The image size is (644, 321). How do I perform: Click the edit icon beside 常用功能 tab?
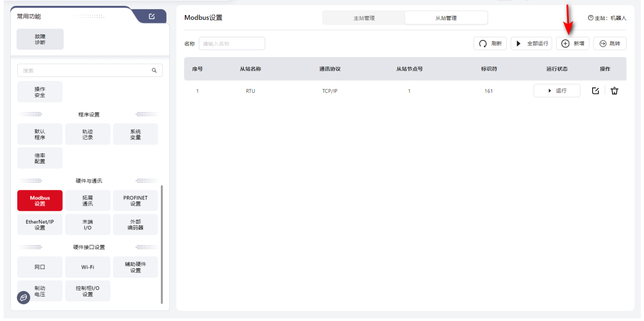click(152, 16)
